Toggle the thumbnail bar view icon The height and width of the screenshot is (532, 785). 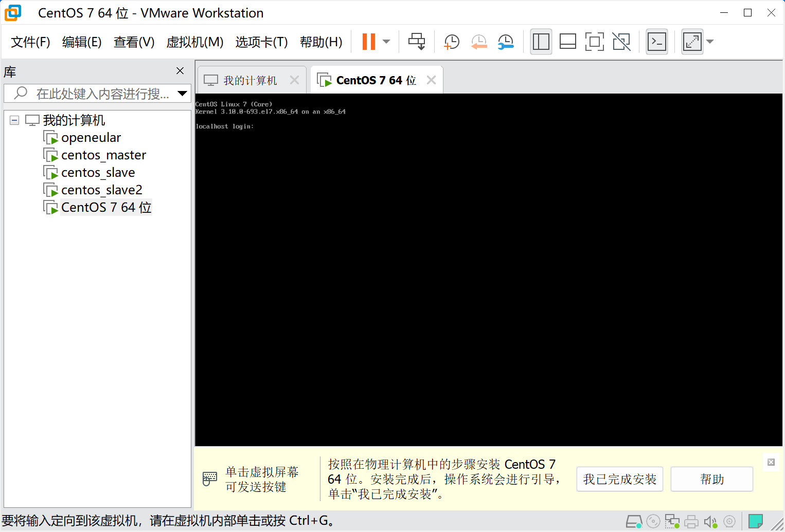[568, 42]
